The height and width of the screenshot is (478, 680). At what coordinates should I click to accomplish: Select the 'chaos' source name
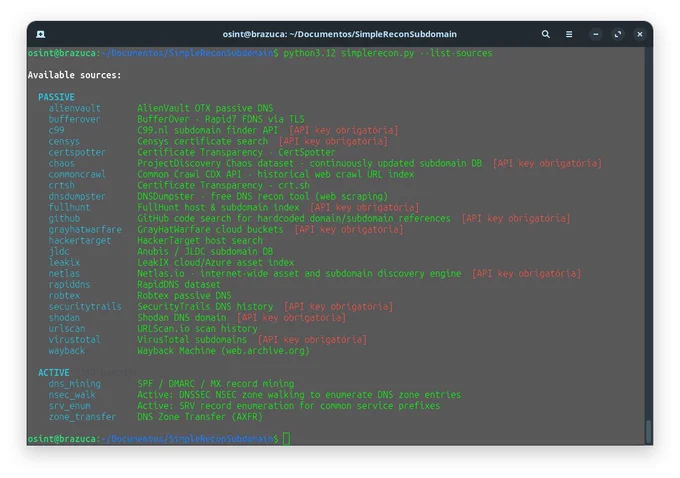62,164
